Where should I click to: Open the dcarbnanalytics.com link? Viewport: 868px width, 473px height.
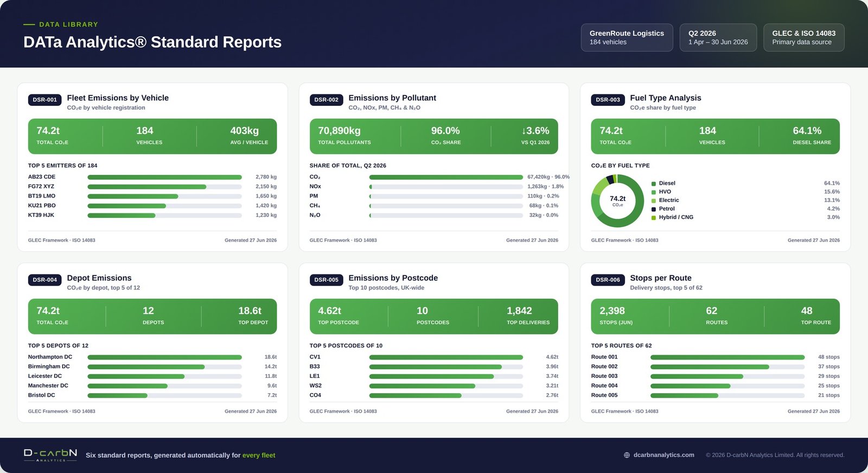pos(663,455)
